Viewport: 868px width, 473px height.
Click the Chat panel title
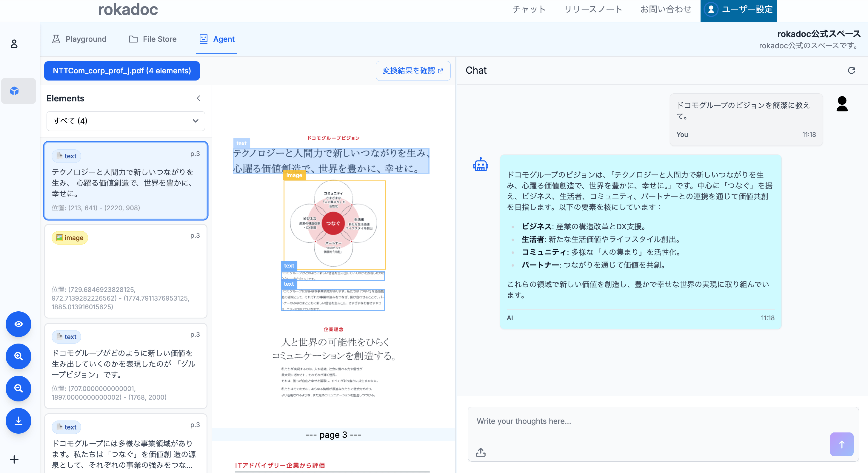[x=476, y=70]
